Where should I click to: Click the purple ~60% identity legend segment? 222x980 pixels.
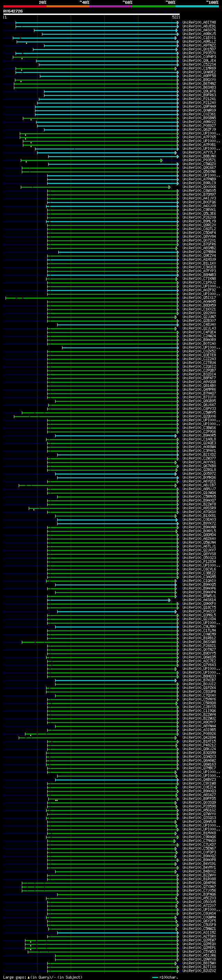tap(111, 6)
